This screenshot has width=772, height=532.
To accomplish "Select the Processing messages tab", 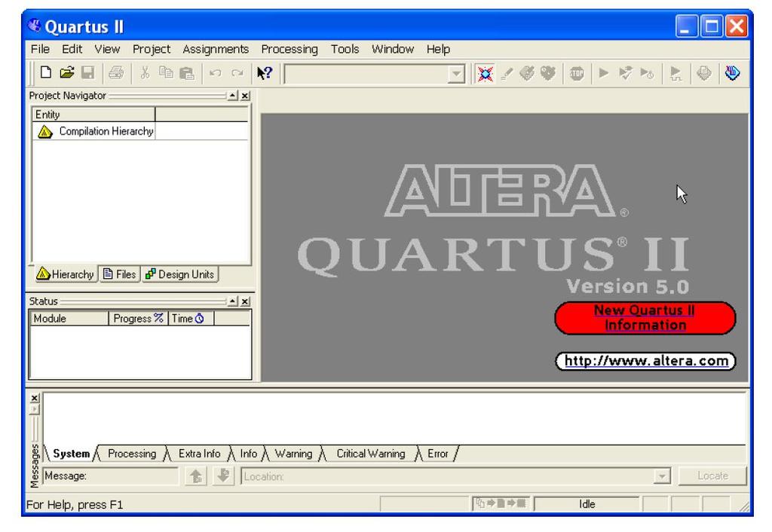I will click(132, 454).
